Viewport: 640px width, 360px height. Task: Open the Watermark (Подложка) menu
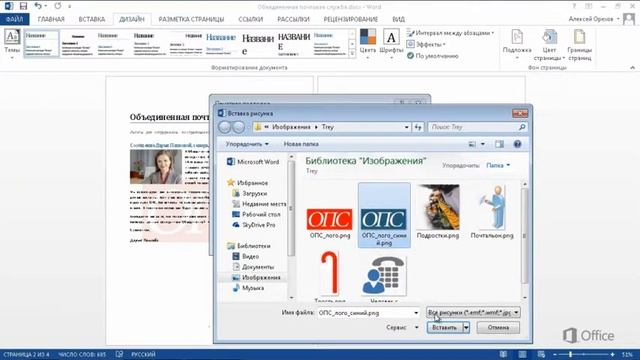(517, 45)
